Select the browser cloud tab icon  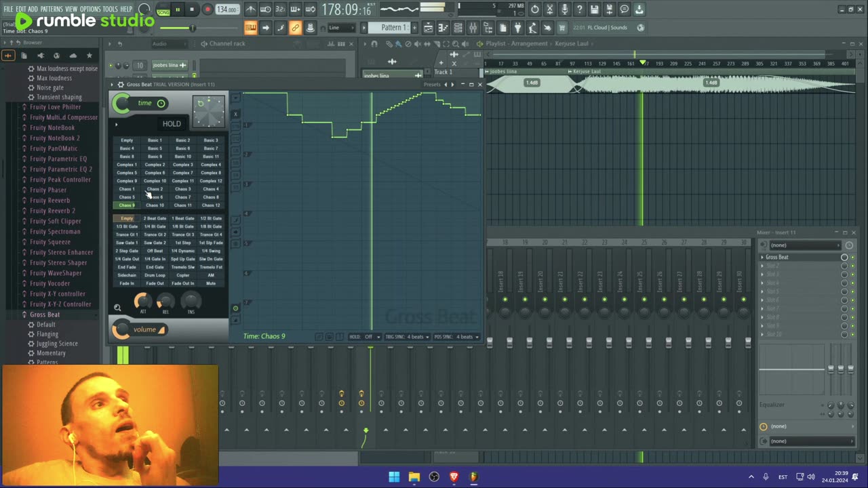point(73,56)
